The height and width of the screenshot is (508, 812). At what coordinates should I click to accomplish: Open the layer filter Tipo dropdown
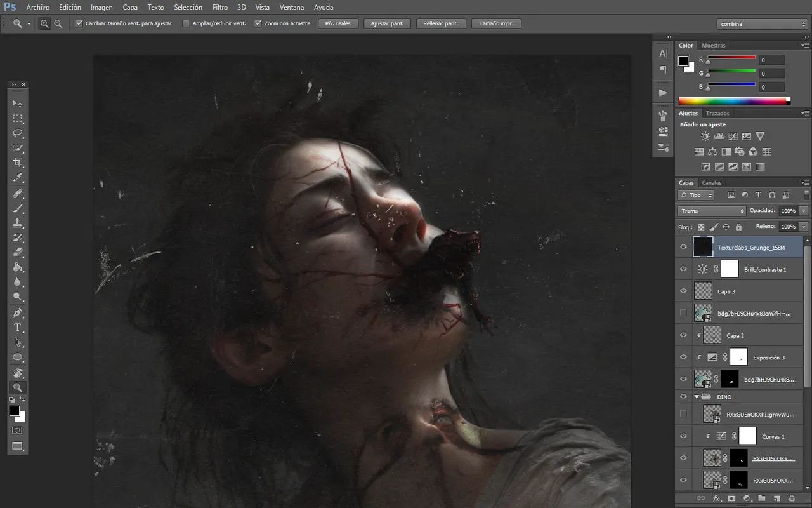click(x=696, y=196)
